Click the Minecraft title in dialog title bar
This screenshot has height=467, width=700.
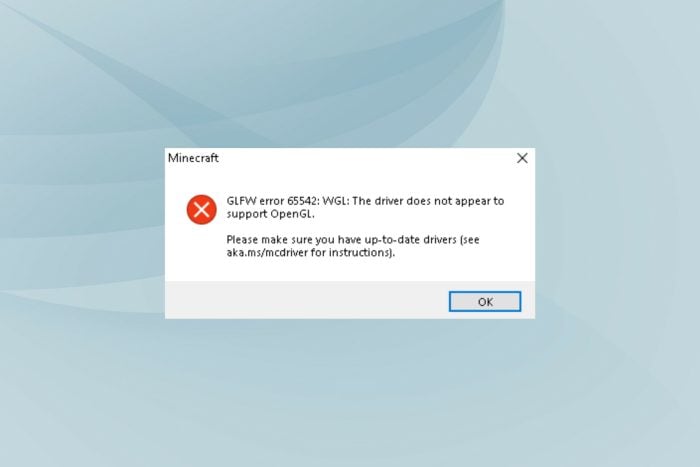(x=193, y=158)
